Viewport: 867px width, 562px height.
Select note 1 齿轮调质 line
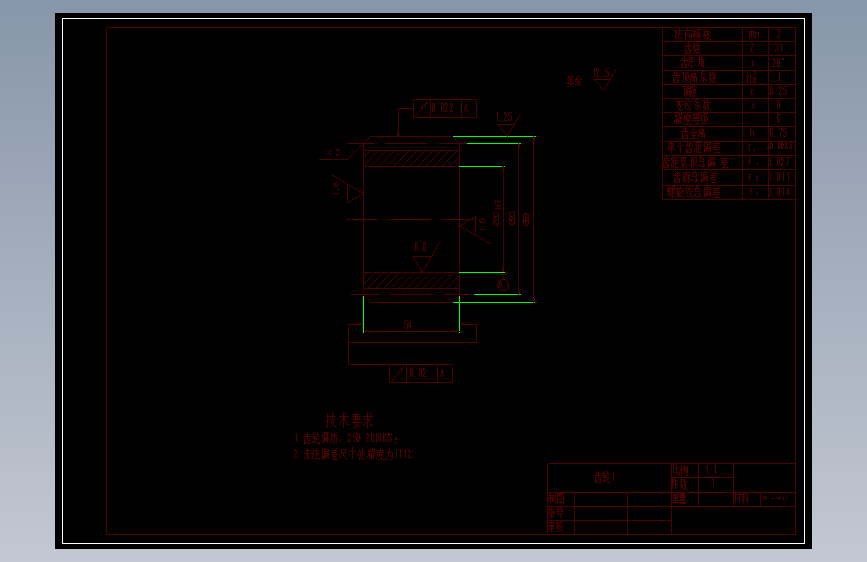tap(346, 439)
